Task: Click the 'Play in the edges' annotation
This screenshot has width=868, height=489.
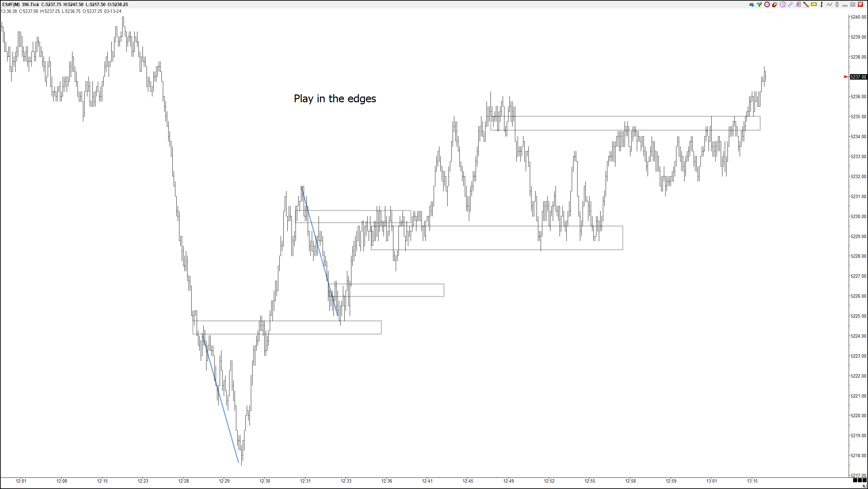Action: click(335, 99)
